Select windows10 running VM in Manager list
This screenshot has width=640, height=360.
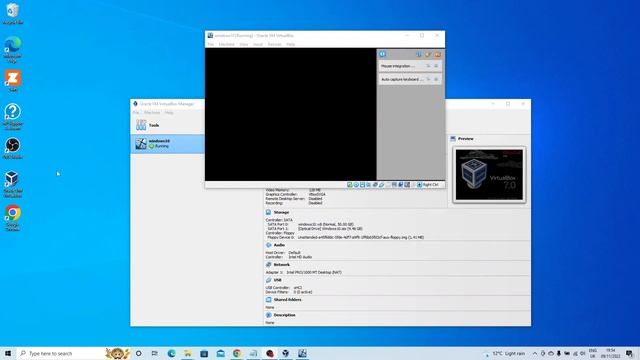[x=168, y=143]
